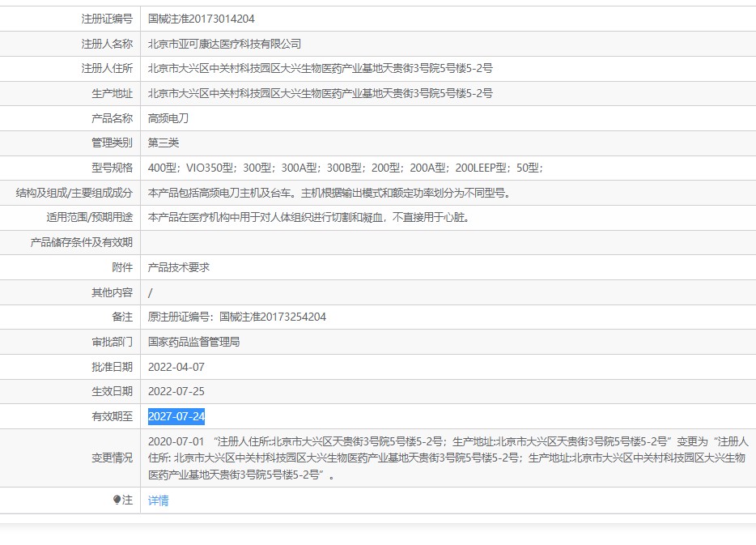
Task: Click the 生效日期 label
Action: click(113, 391)
